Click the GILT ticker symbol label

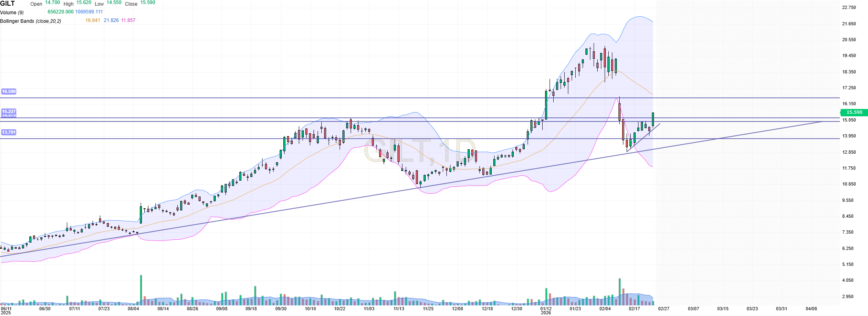pyautogui.click(x=8, y=4)
